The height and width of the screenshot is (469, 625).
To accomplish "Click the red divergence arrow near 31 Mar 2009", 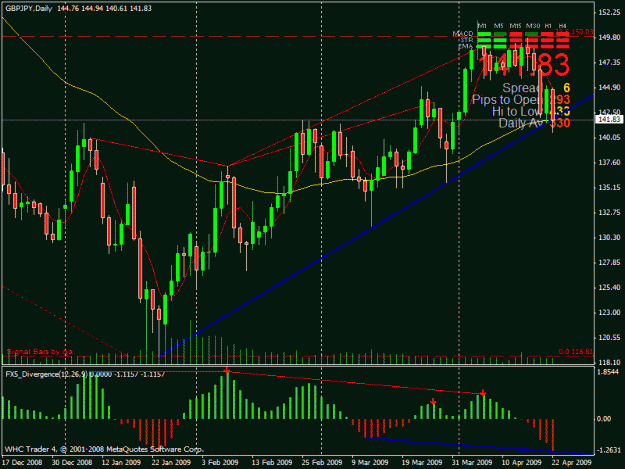I will pos(483,393).
